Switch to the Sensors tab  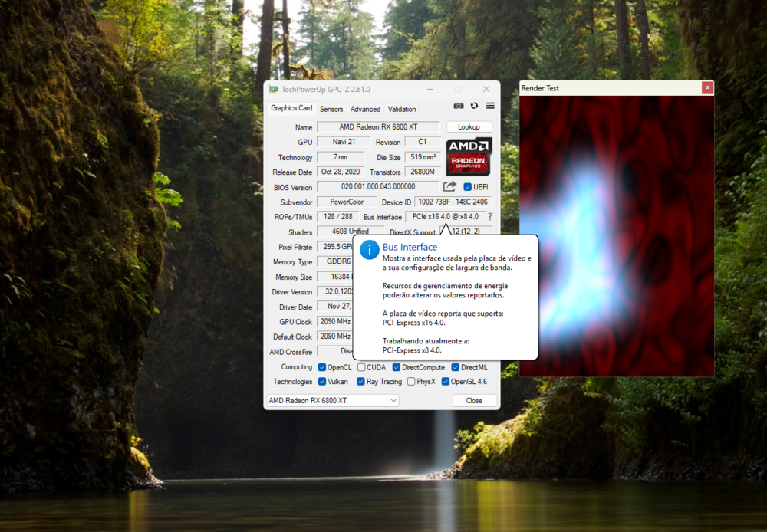331,109
